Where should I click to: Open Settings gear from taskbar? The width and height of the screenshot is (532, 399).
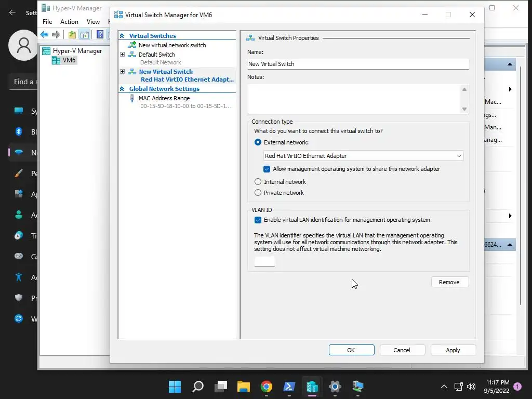pyautogui.click(x=335, y=386)
